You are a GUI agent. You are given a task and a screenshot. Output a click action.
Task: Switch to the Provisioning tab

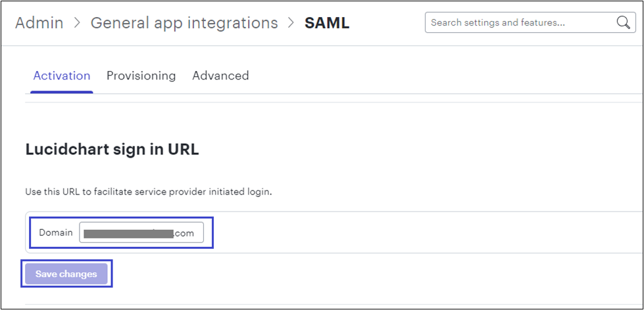141,76
